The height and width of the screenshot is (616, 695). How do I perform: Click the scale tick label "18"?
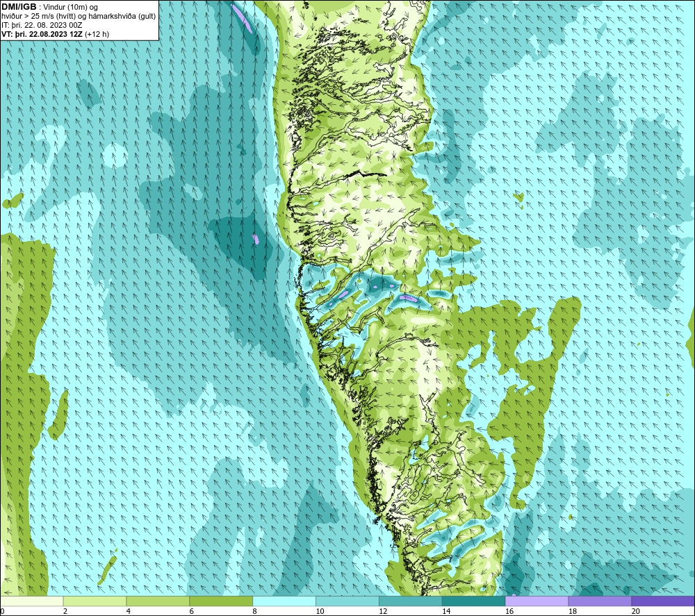[x=572, y=612]
